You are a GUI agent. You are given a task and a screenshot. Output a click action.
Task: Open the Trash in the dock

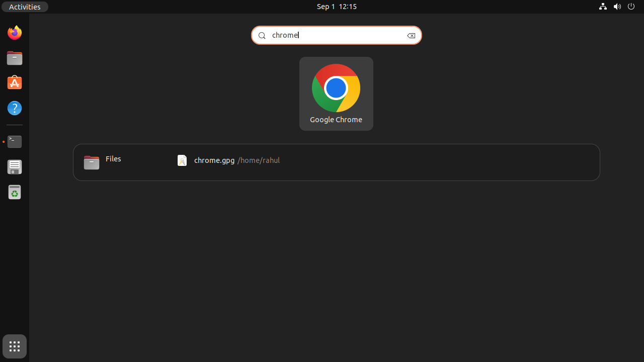pyautogui.click(x=14, y=192)
